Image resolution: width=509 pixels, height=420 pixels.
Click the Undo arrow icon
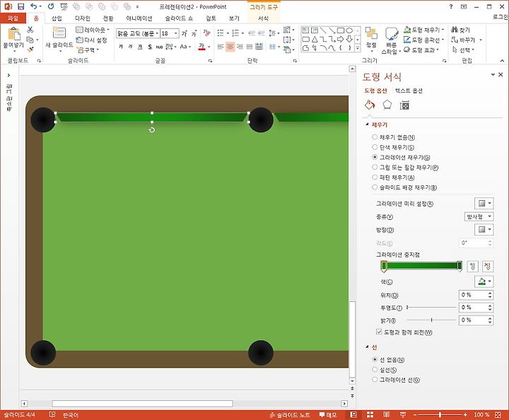coord(33,6)
